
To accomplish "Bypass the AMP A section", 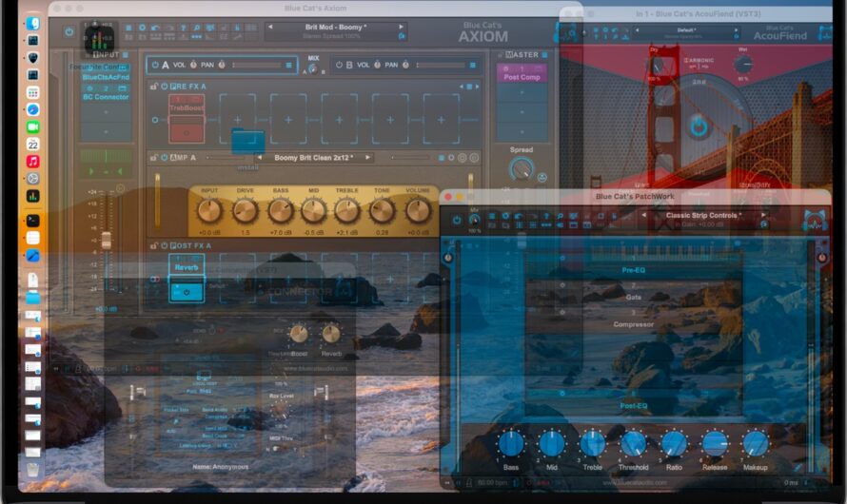I will (x=164, y=158).
